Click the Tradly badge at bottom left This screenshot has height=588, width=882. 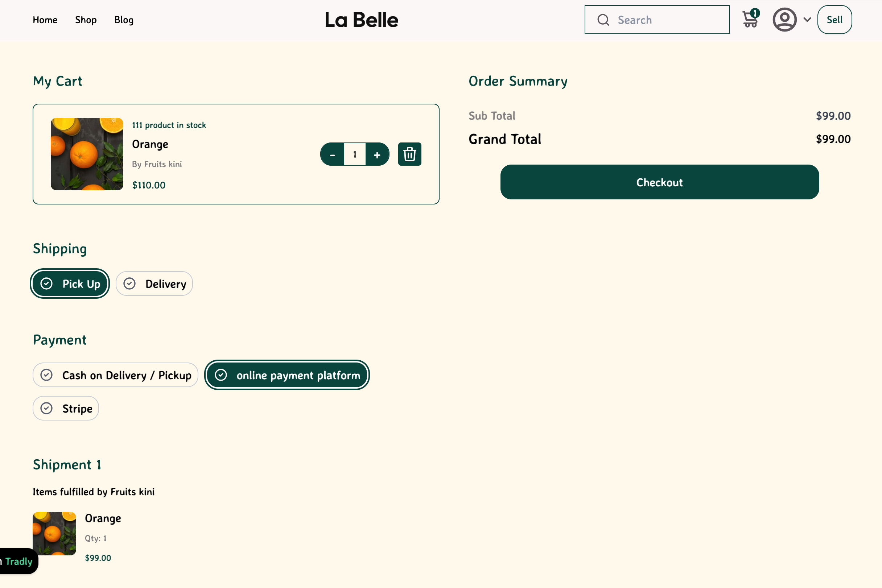click(18, 562)
